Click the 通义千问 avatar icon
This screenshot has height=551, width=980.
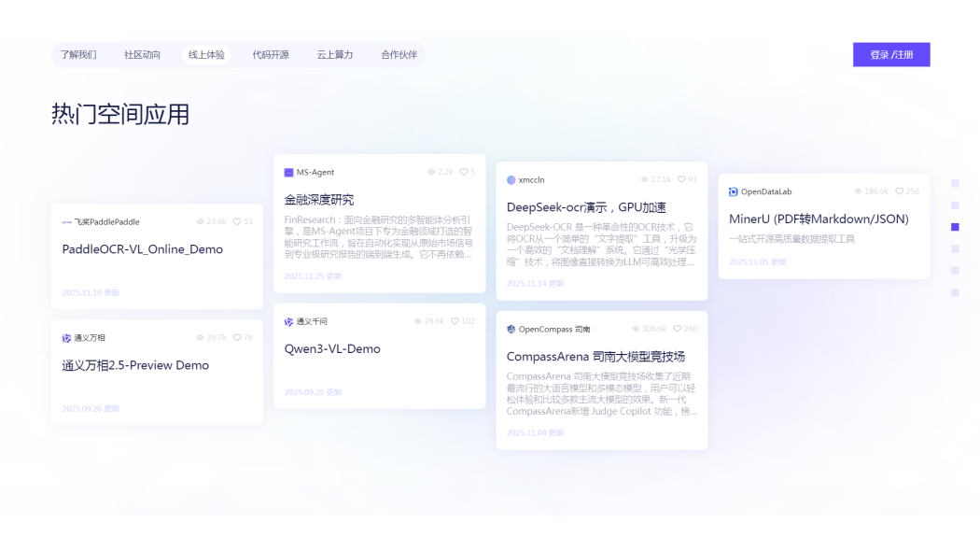288,321
